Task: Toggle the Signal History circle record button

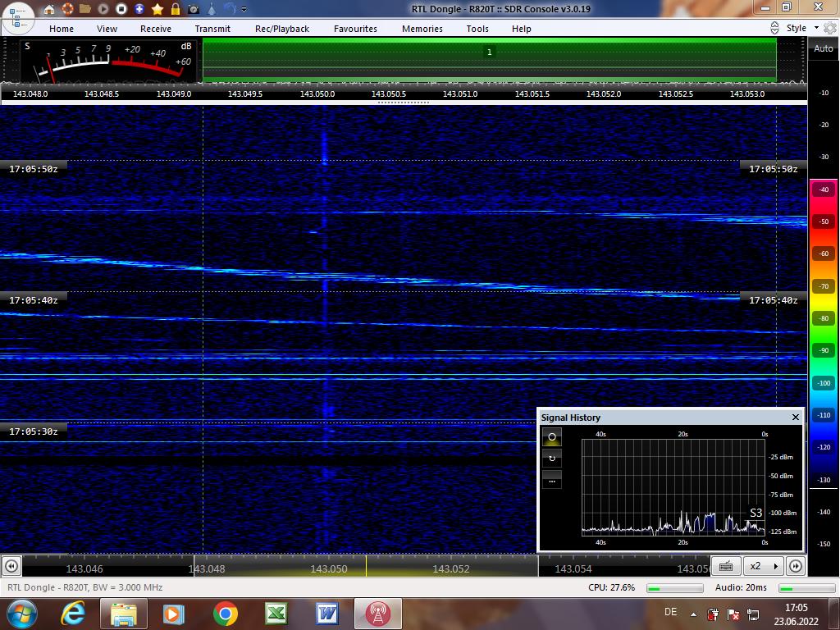Action: pyautogui.click(x=552, y=437)
